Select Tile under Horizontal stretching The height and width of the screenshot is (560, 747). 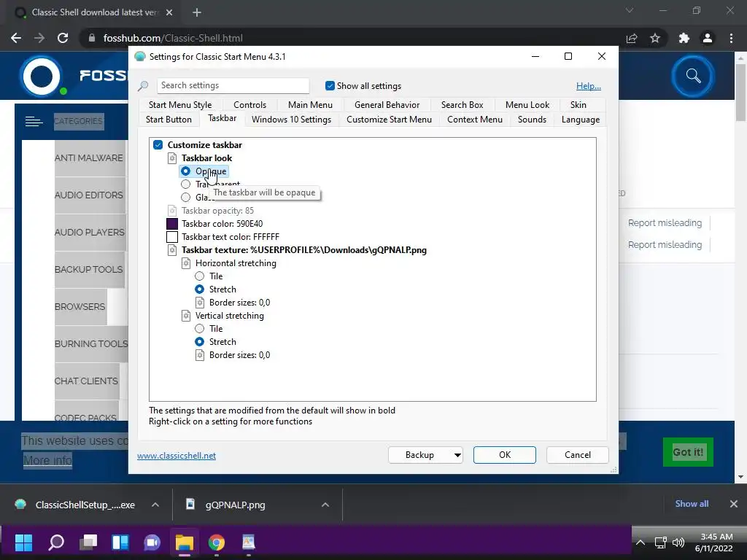pyautogui.click(x=200, y=276)
